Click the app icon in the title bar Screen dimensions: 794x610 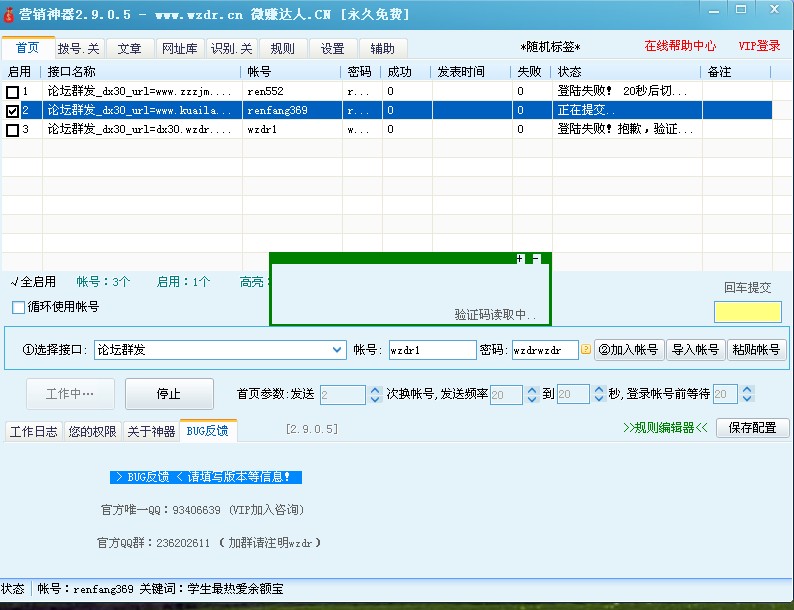coord(9,14)
